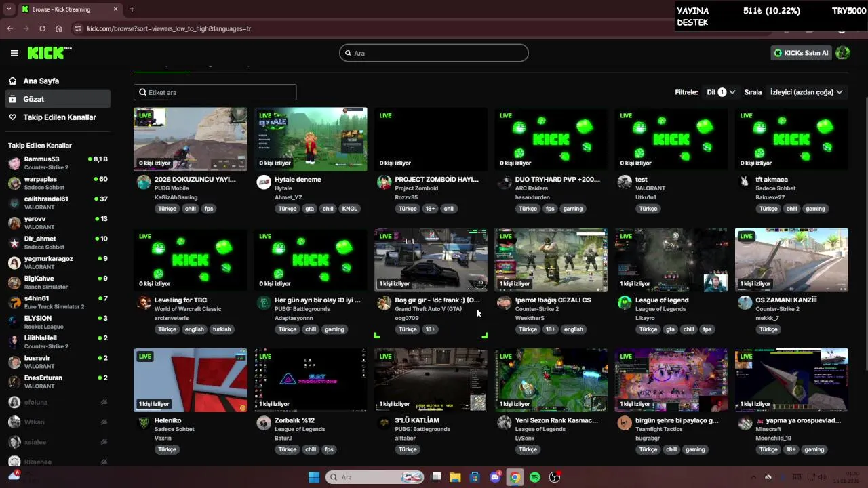Open the CS ZAMANI KANZİİİ thumbnail
The width and height of the screenshot is (868, 488).
tap(791, 260)
